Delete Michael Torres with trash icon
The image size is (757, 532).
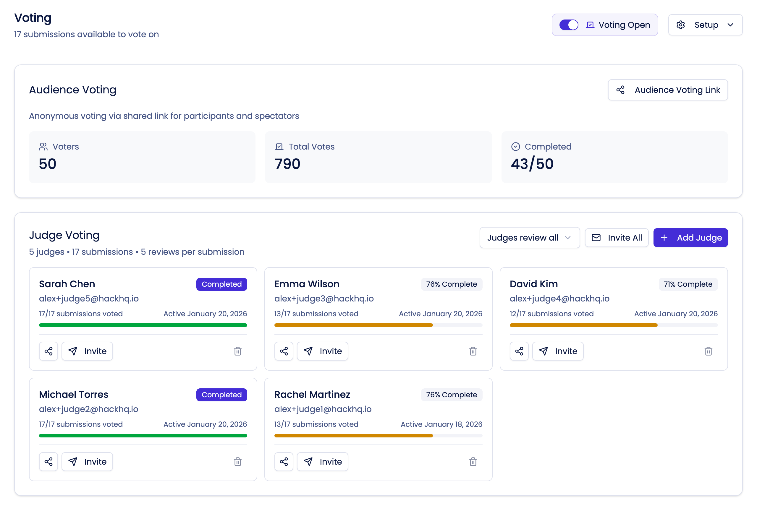coord(237,461)
